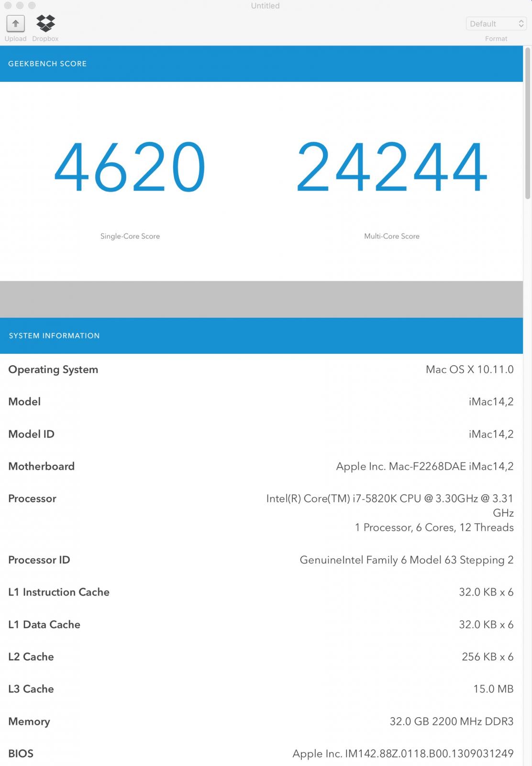
Task: Click the 1 Processor, 6 Cores, 12 Threads line
Action: pyautogui.click(x=434, y=528)
